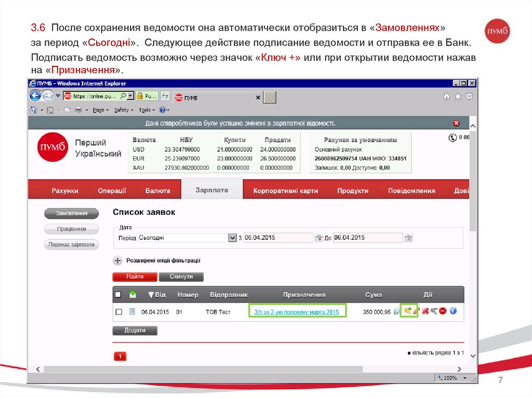This screenshot has width=532, height=398.
Task: Open Internet Explorer favorites star
Action: click(458, 97)
